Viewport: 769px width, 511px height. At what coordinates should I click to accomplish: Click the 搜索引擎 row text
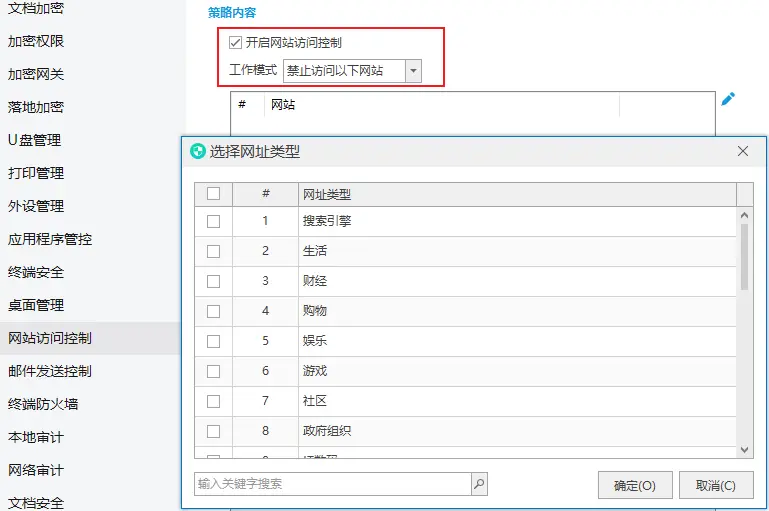(327, 221)
